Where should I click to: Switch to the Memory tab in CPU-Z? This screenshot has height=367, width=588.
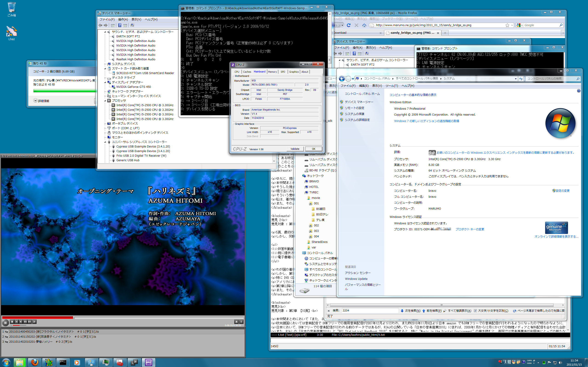pos(272,72)
